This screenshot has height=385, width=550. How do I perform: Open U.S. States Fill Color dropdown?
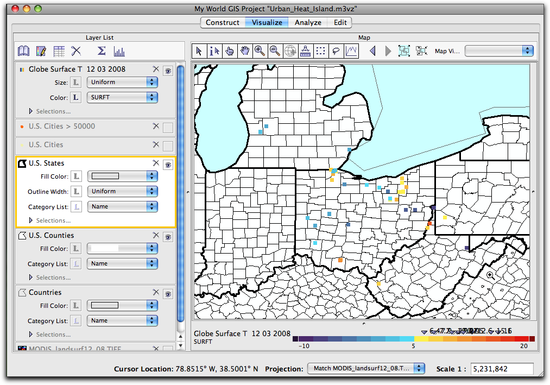(122, 176)
